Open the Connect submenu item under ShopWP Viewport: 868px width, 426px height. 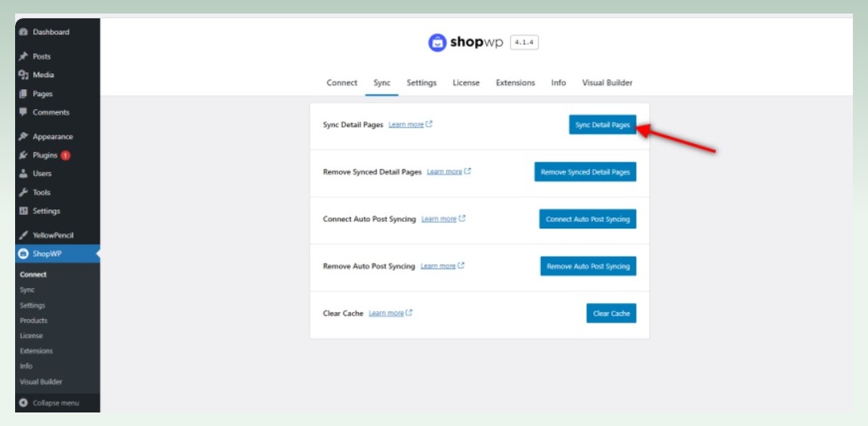pos(33,275)
